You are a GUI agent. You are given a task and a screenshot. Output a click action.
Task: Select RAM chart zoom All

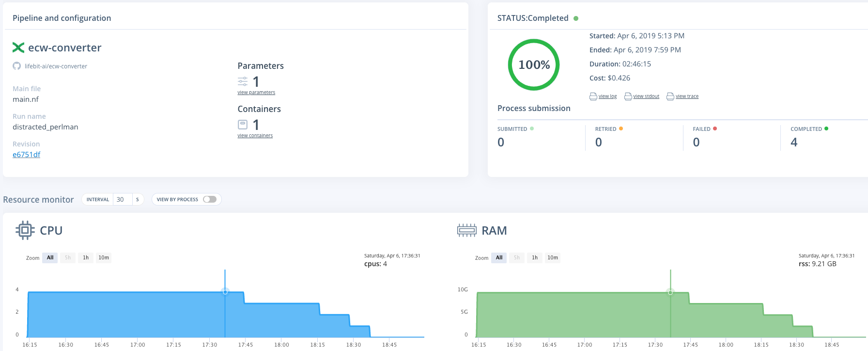(499, 258)
